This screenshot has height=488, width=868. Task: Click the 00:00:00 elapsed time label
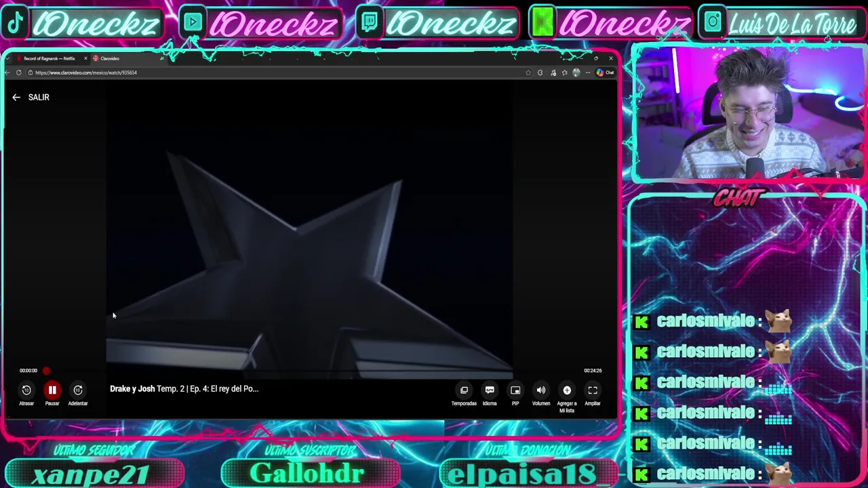coord(28,371)
